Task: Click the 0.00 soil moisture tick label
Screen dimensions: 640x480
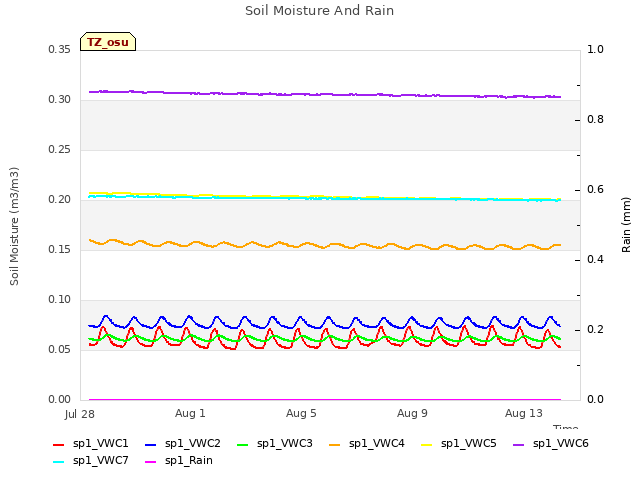Action: click(x=60, y=400)
